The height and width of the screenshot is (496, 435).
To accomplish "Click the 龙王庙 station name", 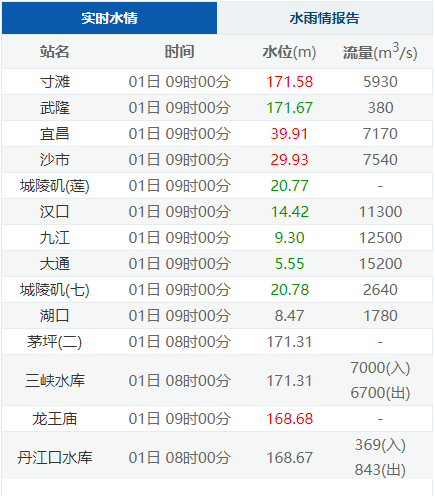I will pyautogui.click(x=55, y=419).
